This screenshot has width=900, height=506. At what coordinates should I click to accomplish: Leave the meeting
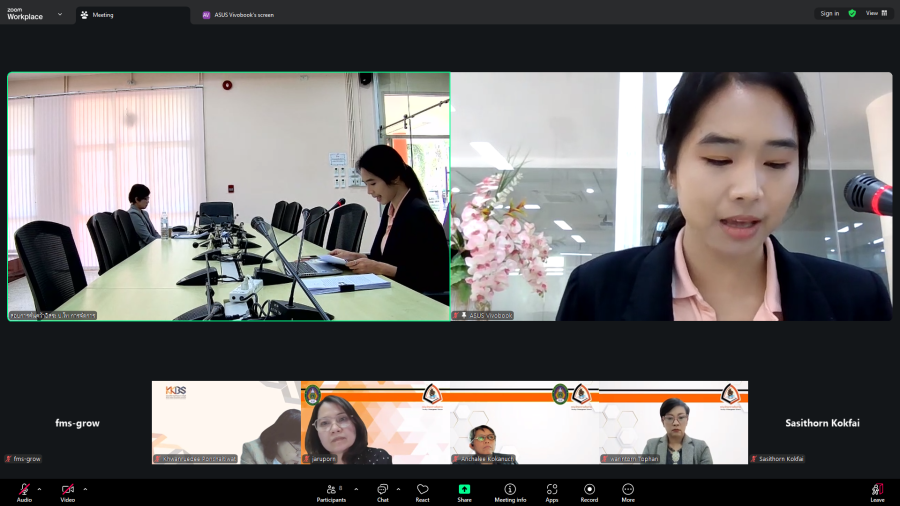(x=877, y=491)
